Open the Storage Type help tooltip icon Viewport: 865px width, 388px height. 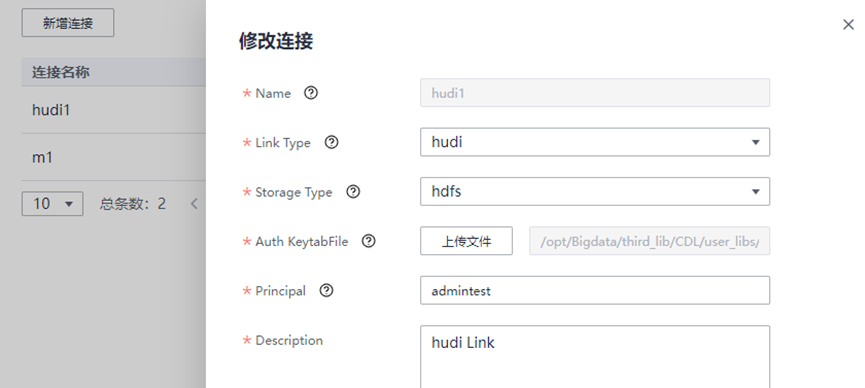point(353,192)
